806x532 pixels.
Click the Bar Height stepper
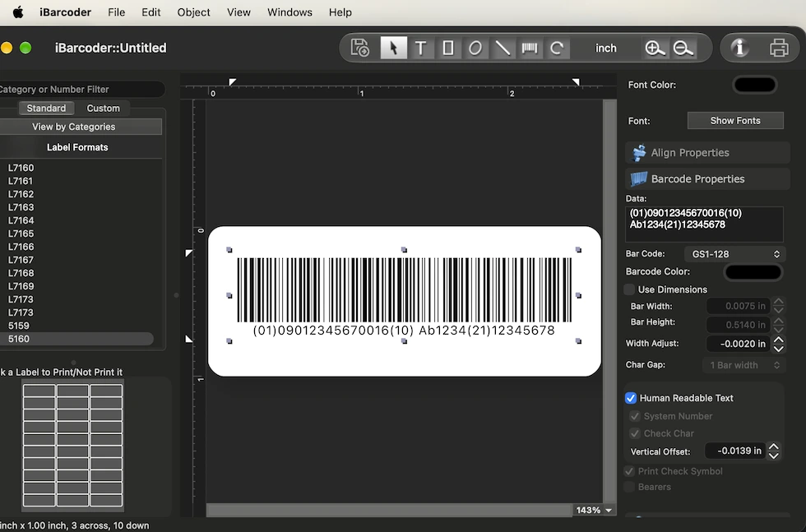pyautogui.click(x=778, y=324)
